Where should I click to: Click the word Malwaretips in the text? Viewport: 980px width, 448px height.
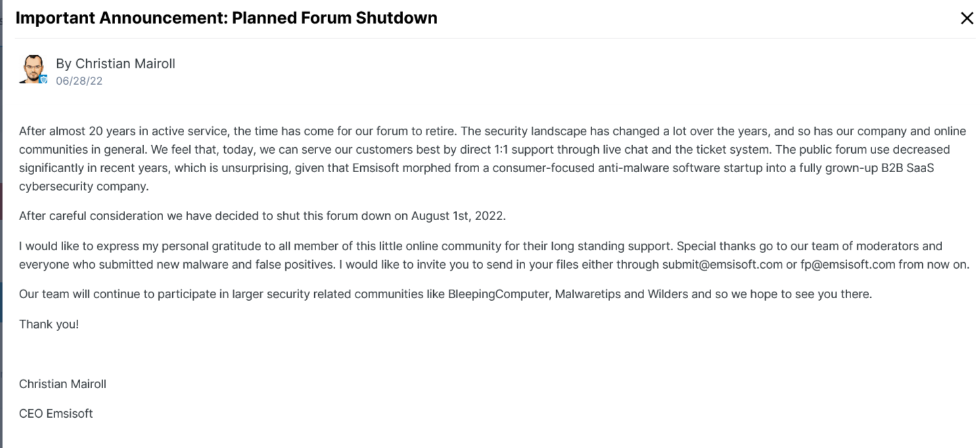tap(588, 294)
